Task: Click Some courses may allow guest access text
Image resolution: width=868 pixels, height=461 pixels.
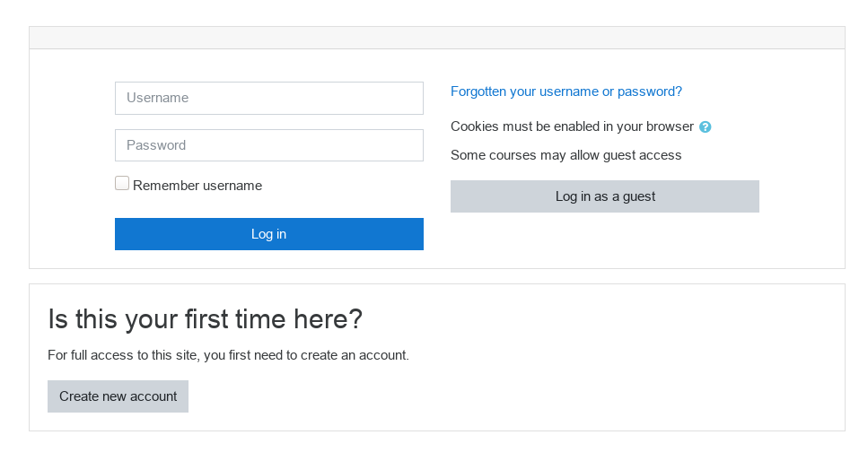Action: click(x=566, y=155)
